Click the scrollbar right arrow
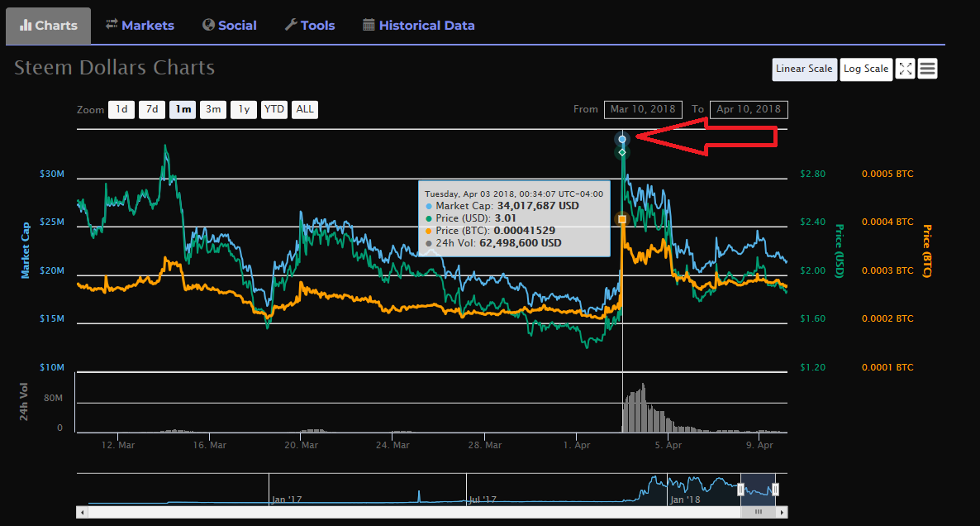 pyautogui.click(x=782, y=512)
